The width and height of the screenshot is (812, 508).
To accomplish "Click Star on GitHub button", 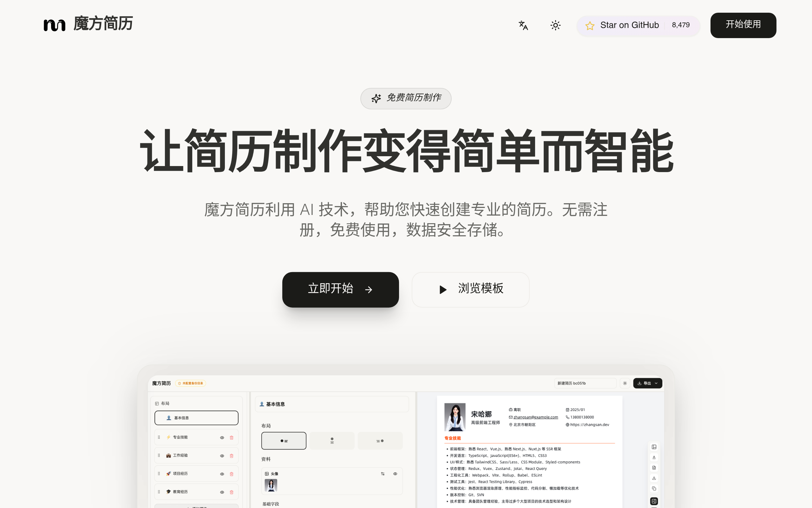I will (638, 25).
